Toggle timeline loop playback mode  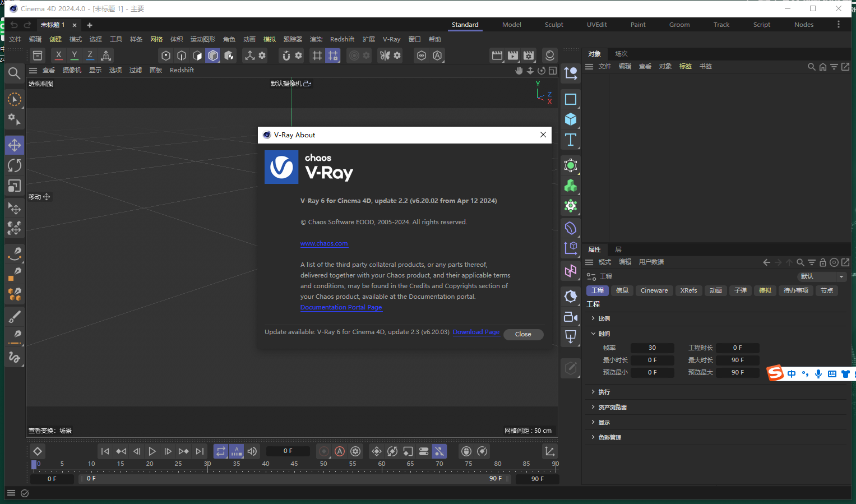pyautogui.click(x=221, y=451)
